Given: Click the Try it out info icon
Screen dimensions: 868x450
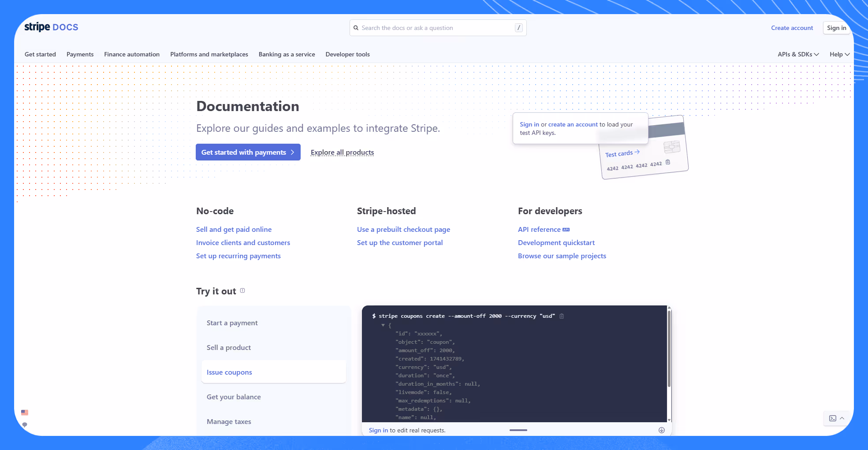Looking at the screenshot, I should pos(242,290).
